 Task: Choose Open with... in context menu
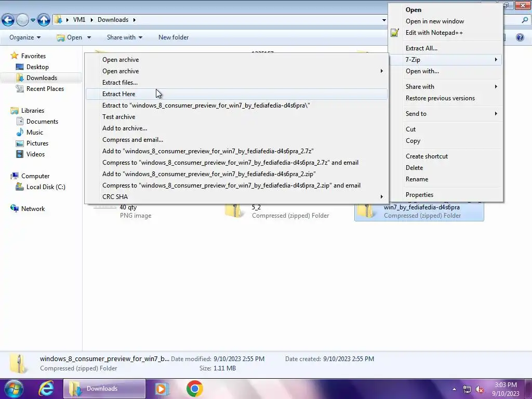445,71
